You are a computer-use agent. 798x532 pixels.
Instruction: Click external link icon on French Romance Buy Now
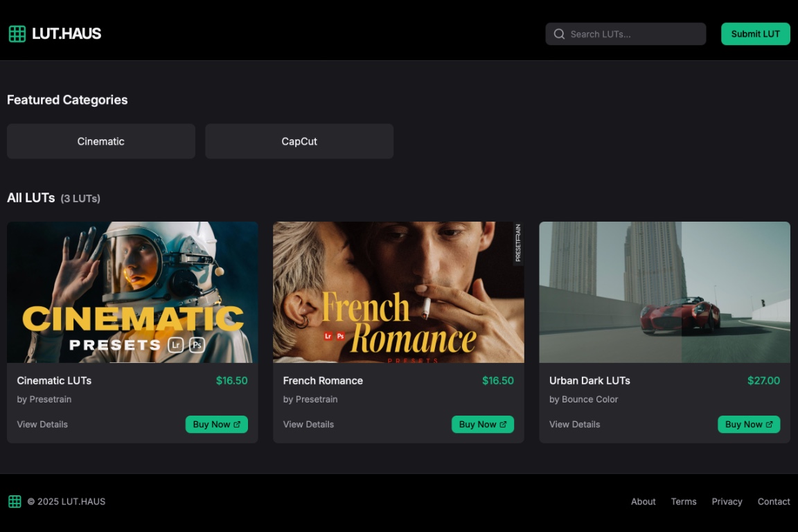tap(503, 425)
